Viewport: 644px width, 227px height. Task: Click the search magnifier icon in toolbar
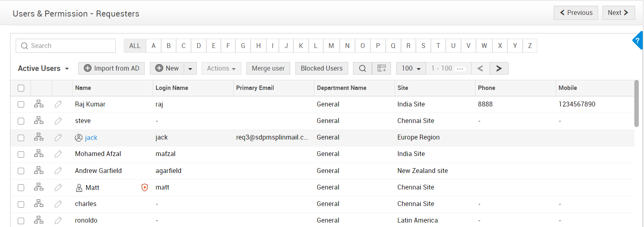362,69
